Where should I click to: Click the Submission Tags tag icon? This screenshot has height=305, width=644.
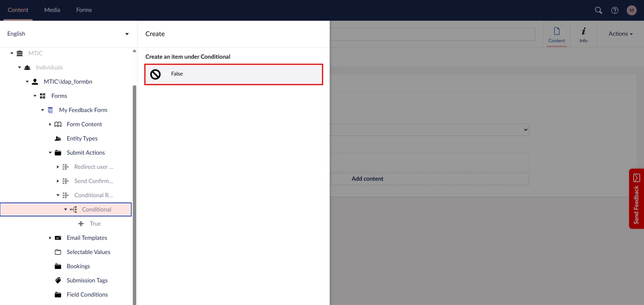click(x=58, y=280)
